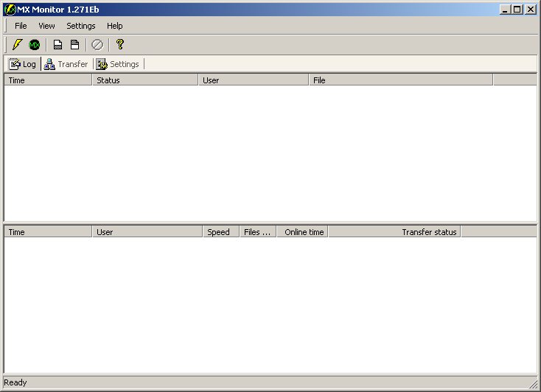
Task: Click the Online time column header
Action: (302, 232)
